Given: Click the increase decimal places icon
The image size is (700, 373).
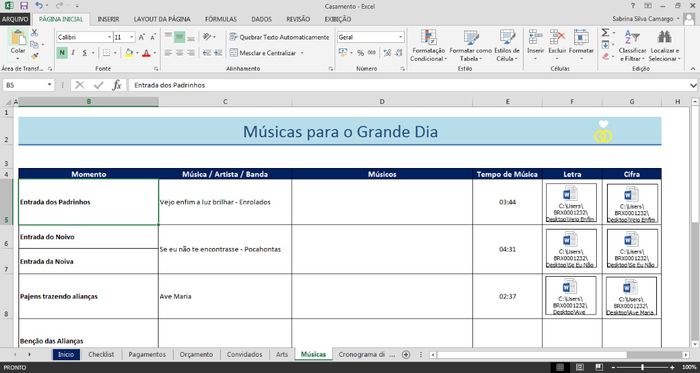Looking at the screenshot, I should click(x=387, y=53).
